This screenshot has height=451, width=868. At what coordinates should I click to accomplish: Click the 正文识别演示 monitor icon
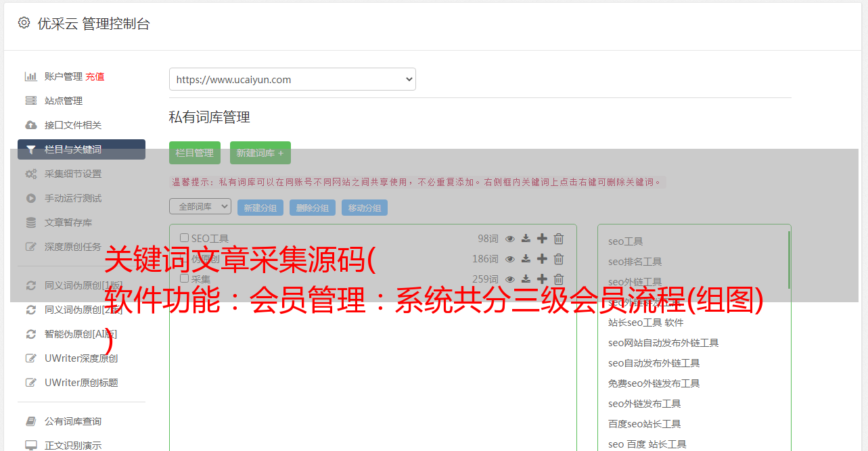click(x=31, y=446)
